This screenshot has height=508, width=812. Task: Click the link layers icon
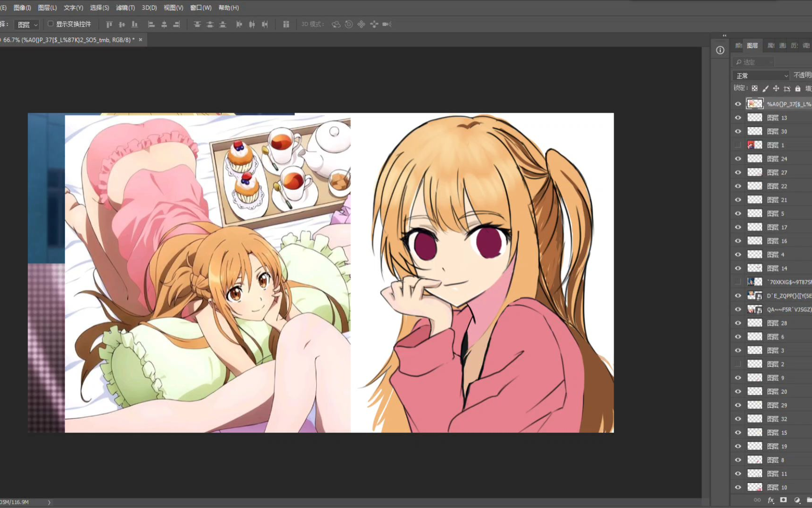click(757, 500)
